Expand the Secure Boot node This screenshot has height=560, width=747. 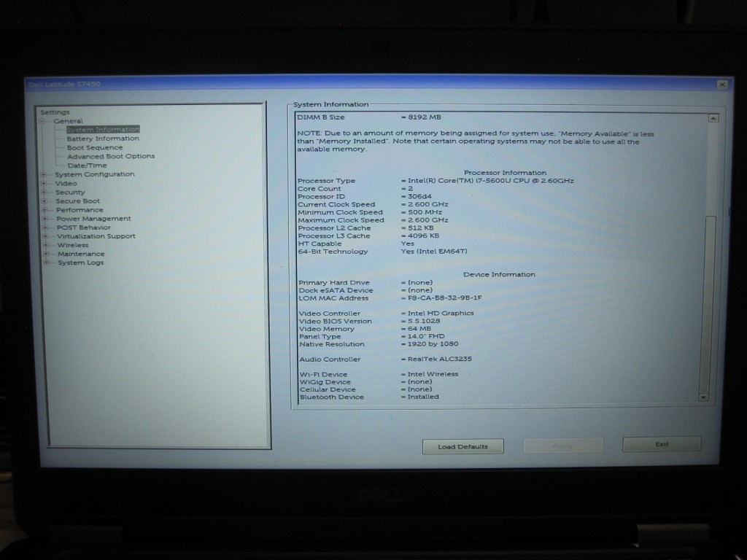(x=44, y=201)
